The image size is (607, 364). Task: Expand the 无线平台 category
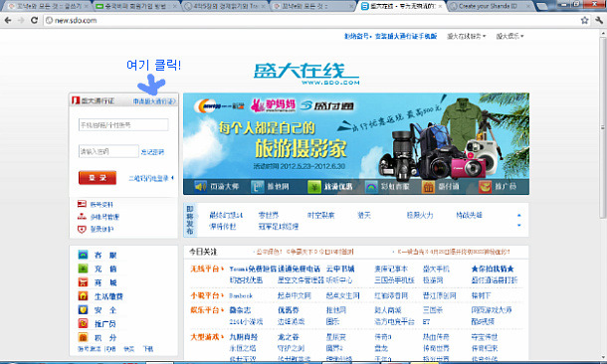click(207, 269)
